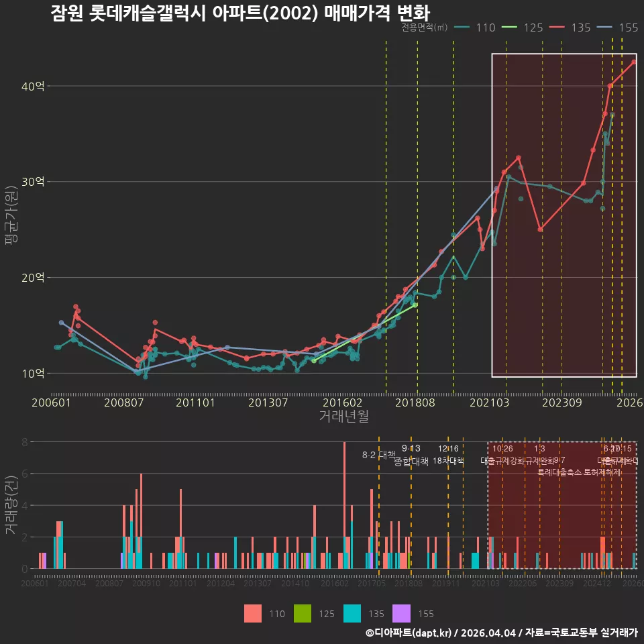Screen dimensions: 644x644
Task: Click 201808 on the price chart axis
Action: point(415,402)
